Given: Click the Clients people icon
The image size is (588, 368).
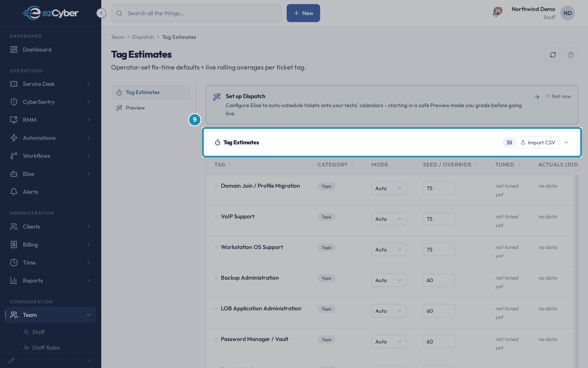Looking at the screenshot, I should click(x=14, y=227).
